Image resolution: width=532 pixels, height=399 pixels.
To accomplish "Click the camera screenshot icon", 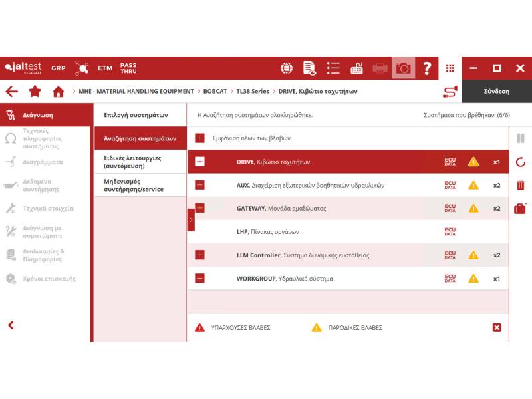I will point(403,68).
